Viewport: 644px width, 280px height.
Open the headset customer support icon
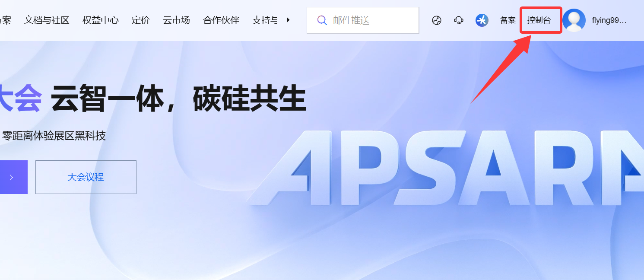[x=459, y=20]
